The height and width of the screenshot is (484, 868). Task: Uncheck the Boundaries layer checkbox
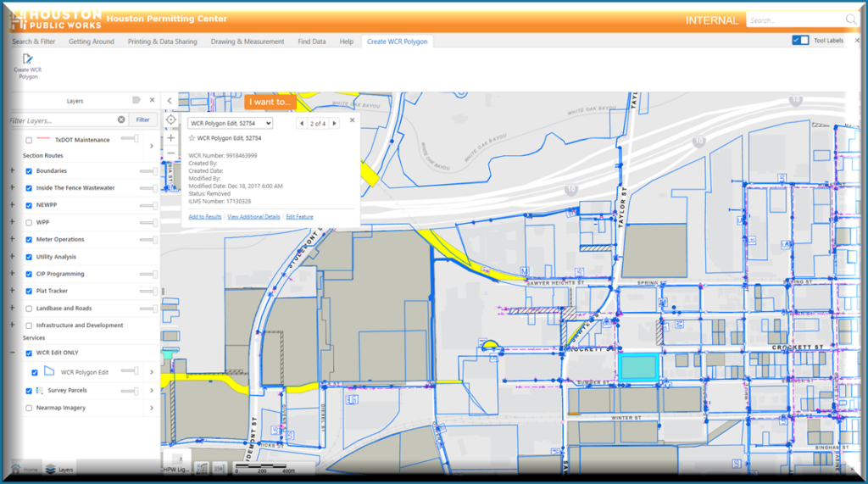click(29, 171)
